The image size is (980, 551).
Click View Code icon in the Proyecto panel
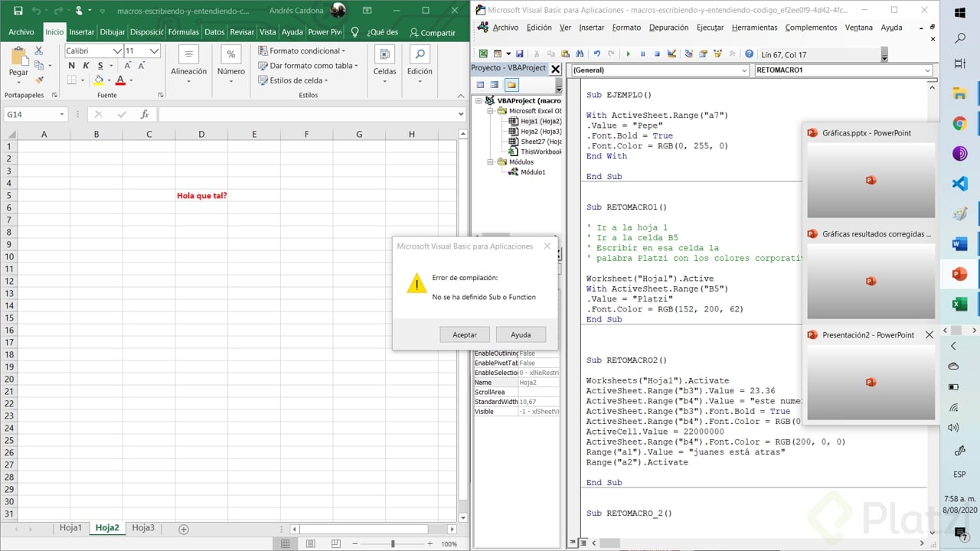pos(480,85)
